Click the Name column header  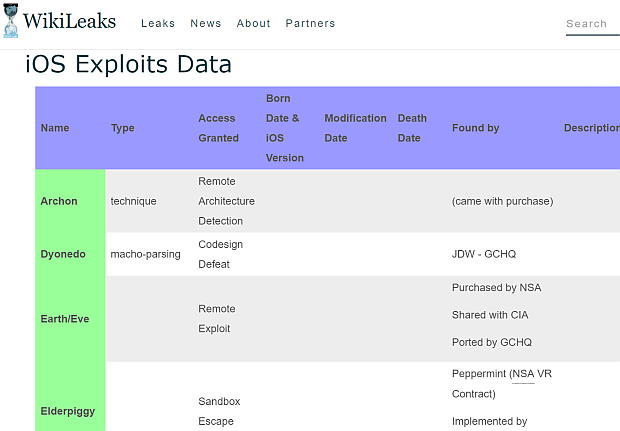click(x=55, y=128)
